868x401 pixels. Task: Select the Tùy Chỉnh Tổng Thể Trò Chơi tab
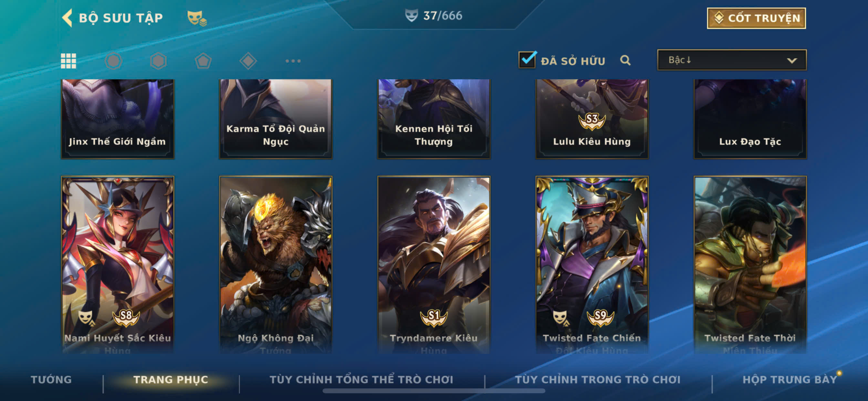[x=362, y=379]
